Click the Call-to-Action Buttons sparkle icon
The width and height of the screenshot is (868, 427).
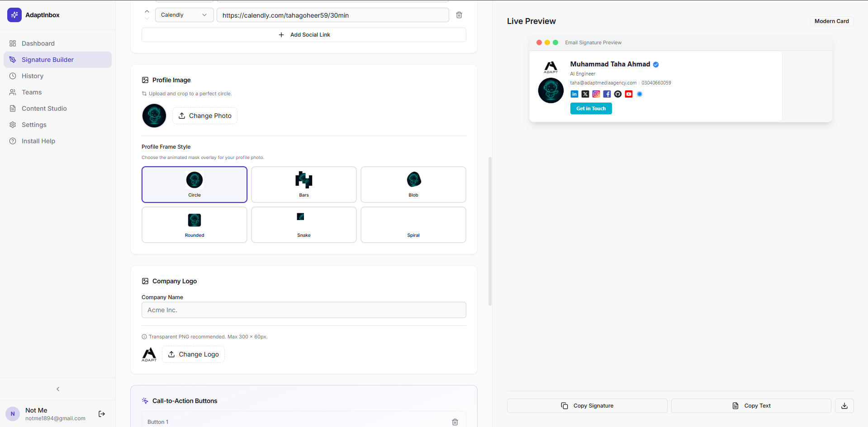click(x=145, y=401)
